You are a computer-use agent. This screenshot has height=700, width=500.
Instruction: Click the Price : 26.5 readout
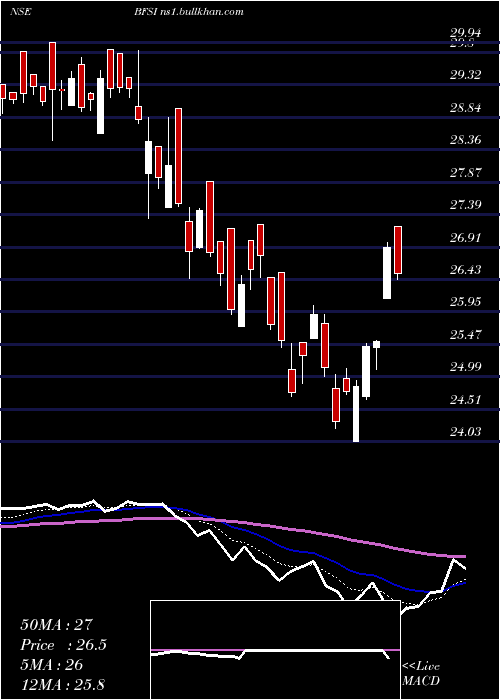point(63,645)
